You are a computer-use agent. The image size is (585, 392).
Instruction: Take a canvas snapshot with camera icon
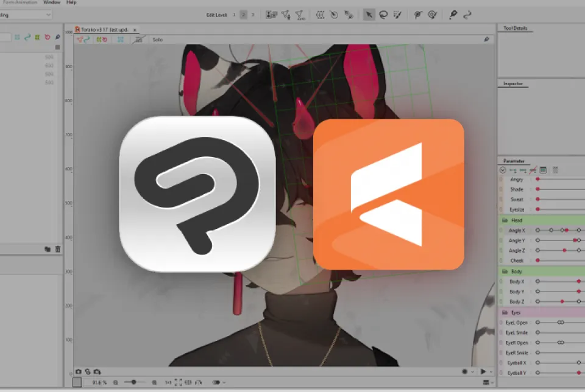pyautogui.click(x=79, y=371)
